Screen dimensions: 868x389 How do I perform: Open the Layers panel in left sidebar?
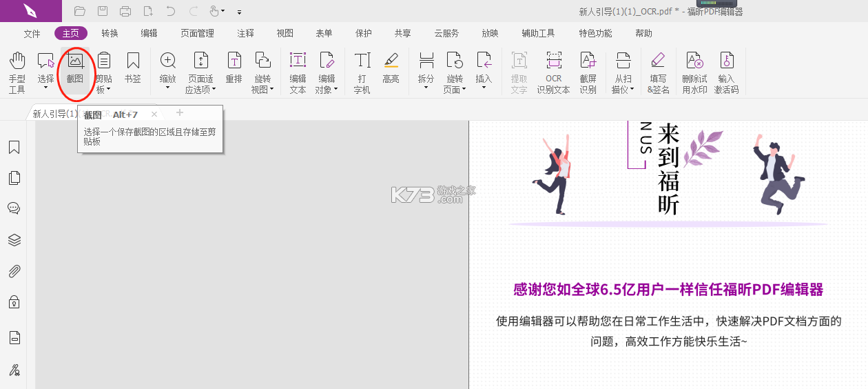coord(14,240)
